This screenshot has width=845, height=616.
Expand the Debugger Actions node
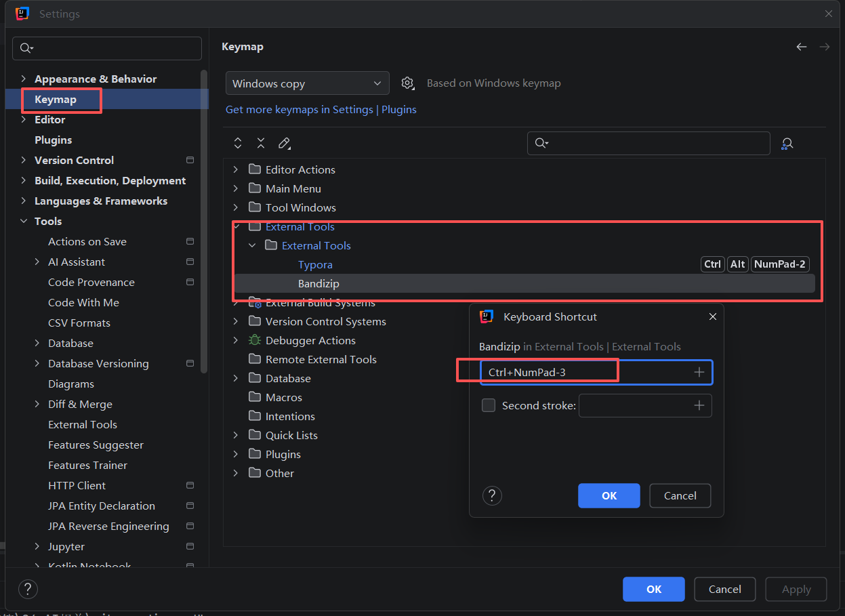(236, 340)
